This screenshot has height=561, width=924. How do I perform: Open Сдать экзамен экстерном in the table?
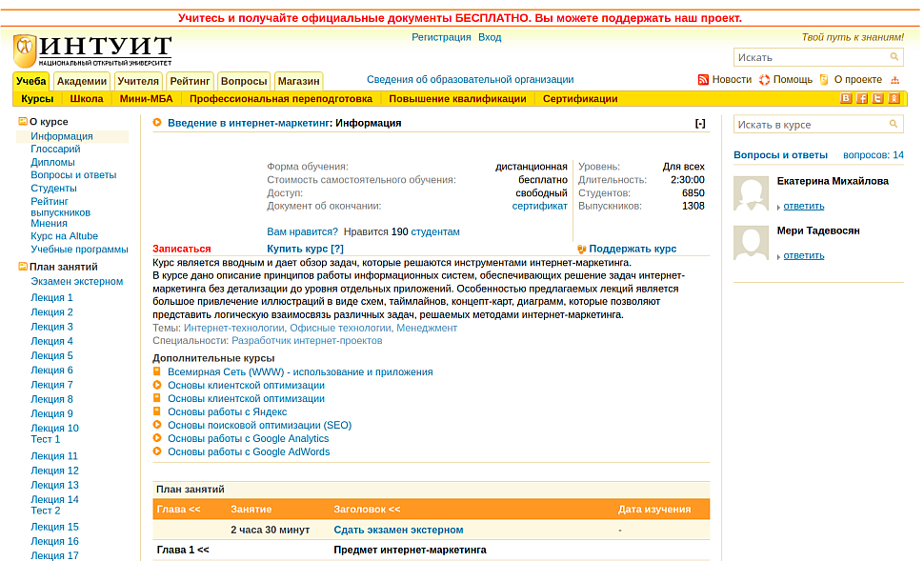398,530
